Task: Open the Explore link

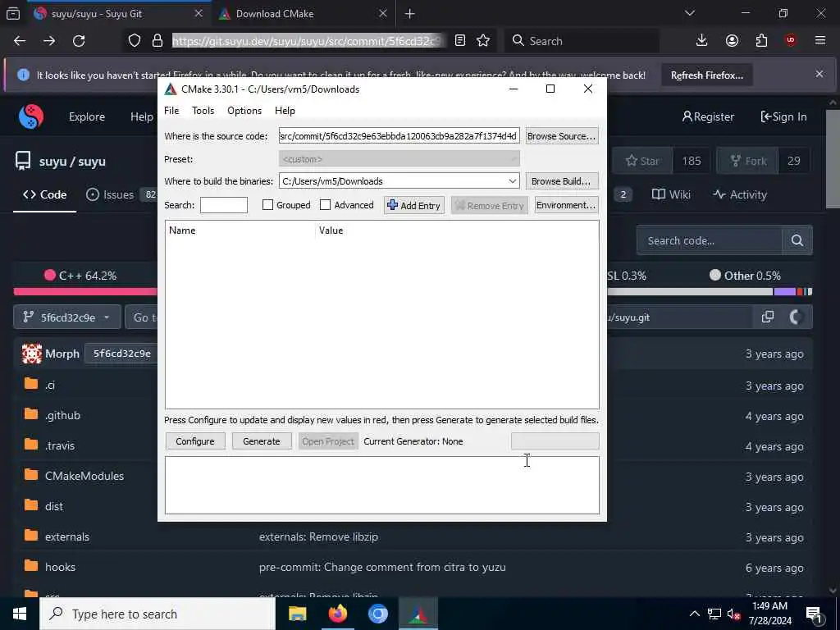Action: (x=87, y=116)
